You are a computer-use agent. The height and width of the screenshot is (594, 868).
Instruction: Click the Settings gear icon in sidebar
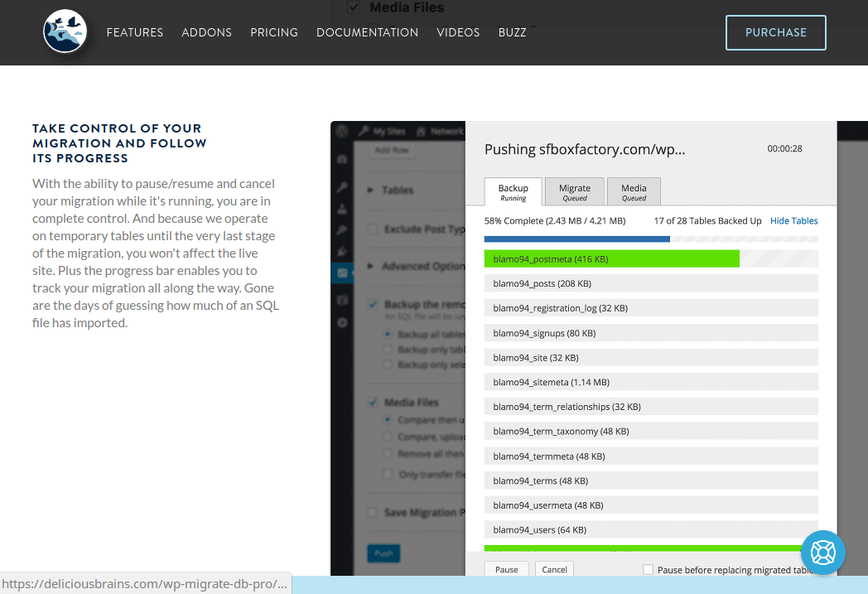point(342,322)
